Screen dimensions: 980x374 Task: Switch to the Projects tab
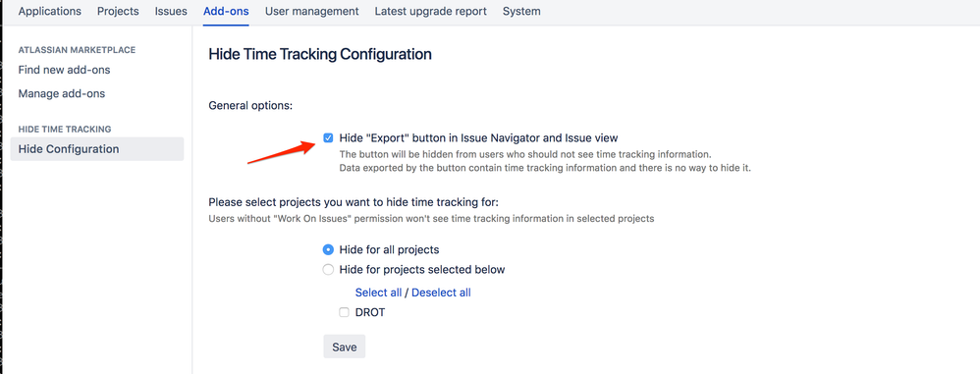[118, 11]
